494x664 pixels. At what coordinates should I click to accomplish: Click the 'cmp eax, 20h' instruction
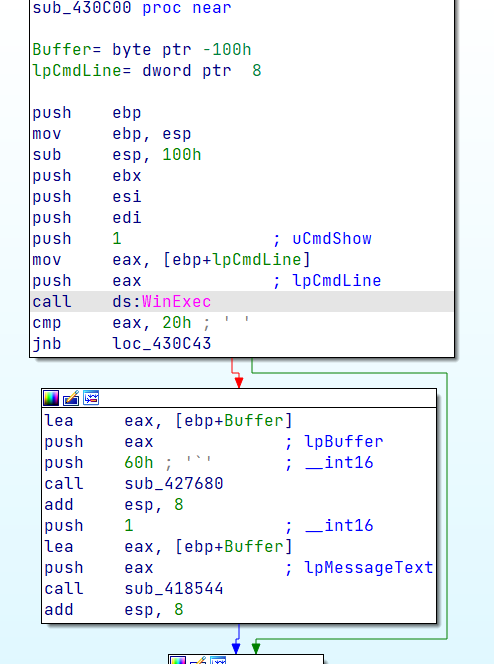(x=112, y=323)
